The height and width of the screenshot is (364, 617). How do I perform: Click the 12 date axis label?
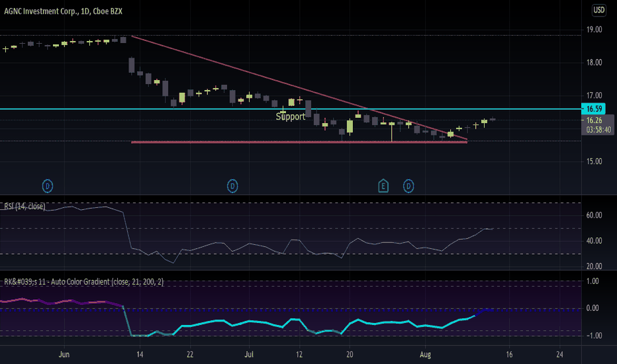pos(299,355)
